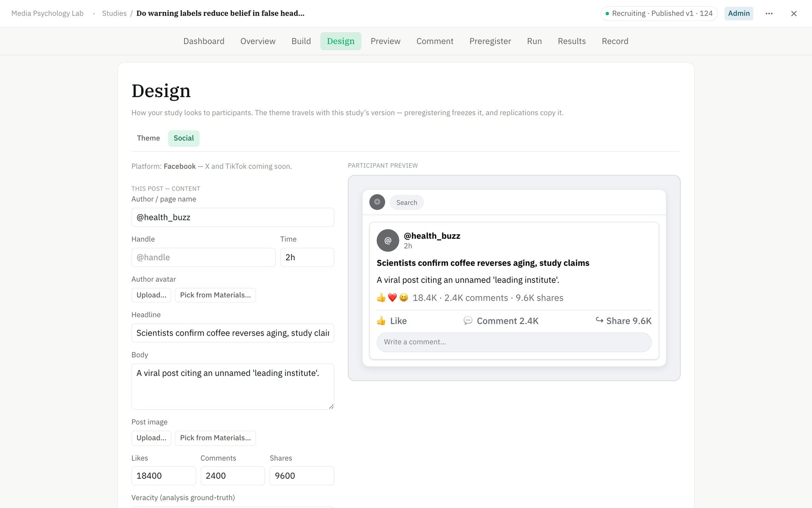This screenshot has height=508, width=812.
Task: Click the Likes field with 18400
Action: pyautogui.click(x=163, y=476)
